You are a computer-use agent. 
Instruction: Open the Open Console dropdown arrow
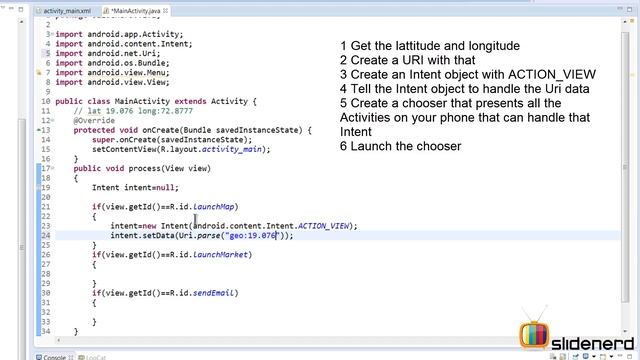click(x=611, y=357)
